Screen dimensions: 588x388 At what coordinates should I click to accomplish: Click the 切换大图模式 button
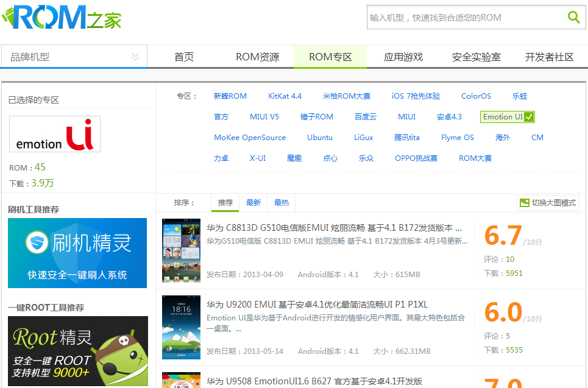point(548,203)
